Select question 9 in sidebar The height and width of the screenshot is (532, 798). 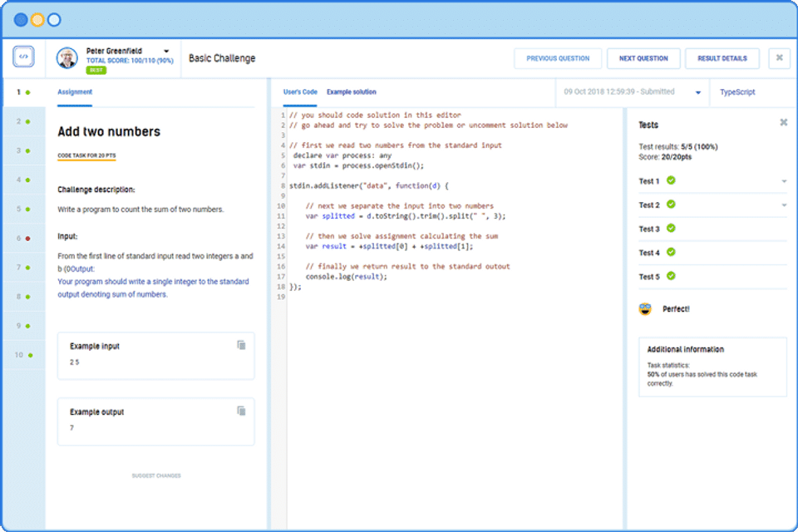click(23, 325)
